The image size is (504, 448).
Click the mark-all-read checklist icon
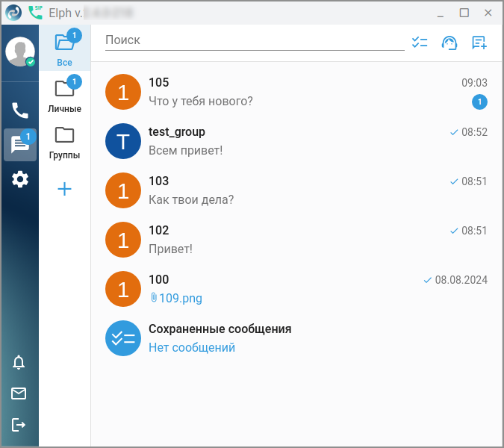[420, 43]
